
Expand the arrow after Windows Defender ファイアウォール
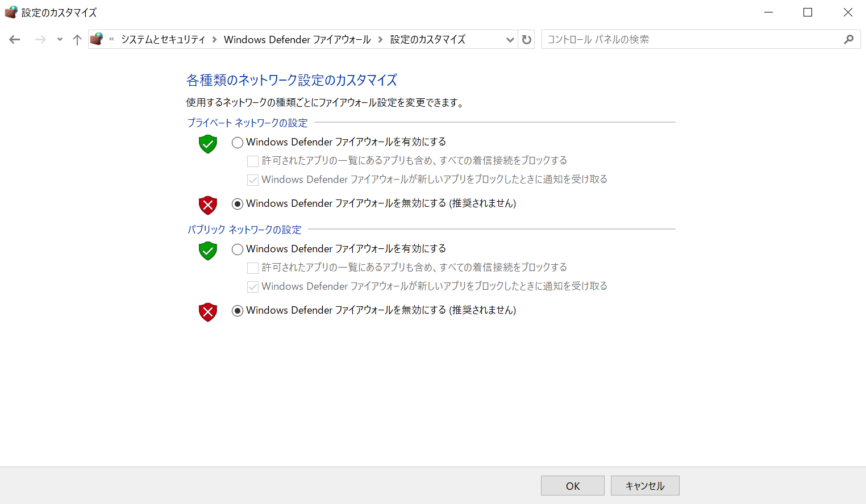tap(381, 39)
